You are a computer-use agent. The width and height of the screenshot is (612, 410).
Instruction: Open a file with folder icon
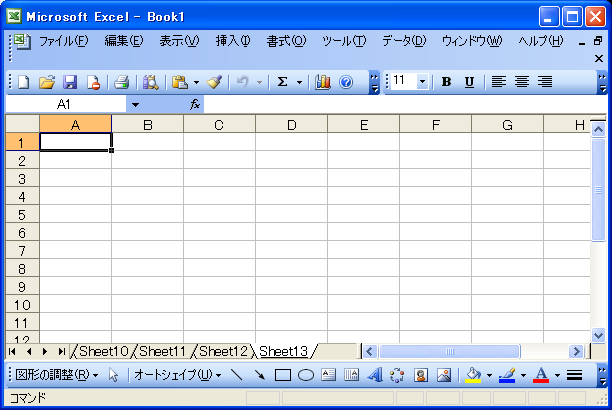(x=47, y=82)
